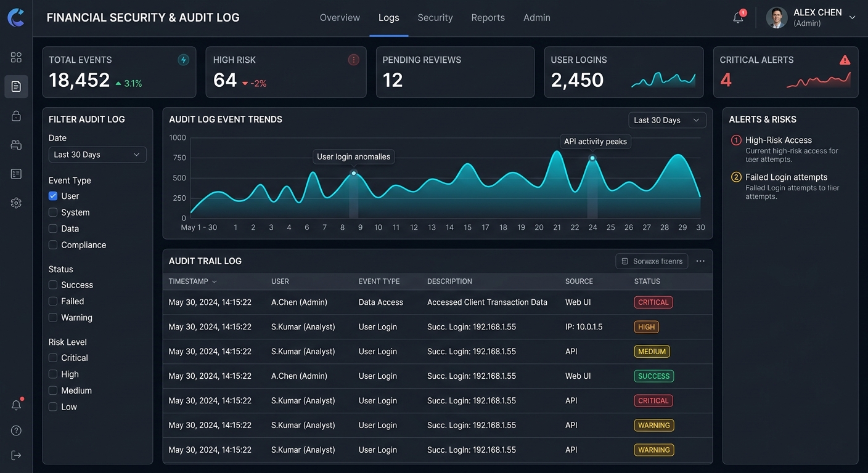This screenshot has height=473, width=868.
Task: Click the sidebar icon below the padlock
Action: 16,145
